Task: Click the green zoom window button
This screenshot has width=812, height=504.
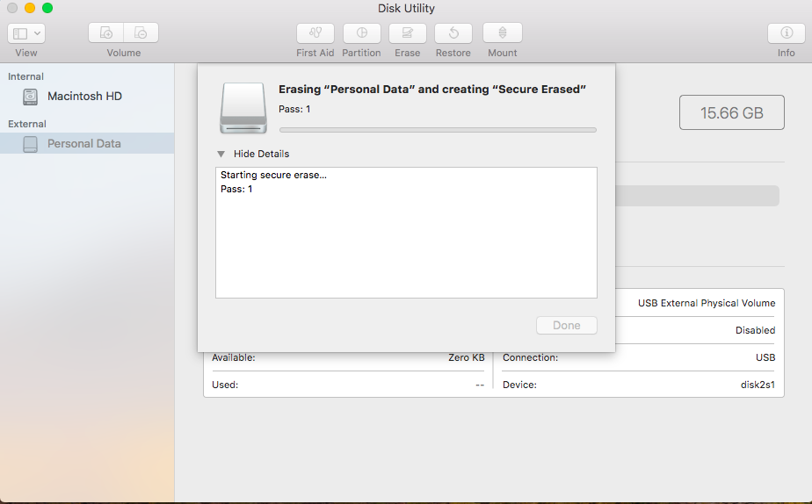Action: pos(47,8)
